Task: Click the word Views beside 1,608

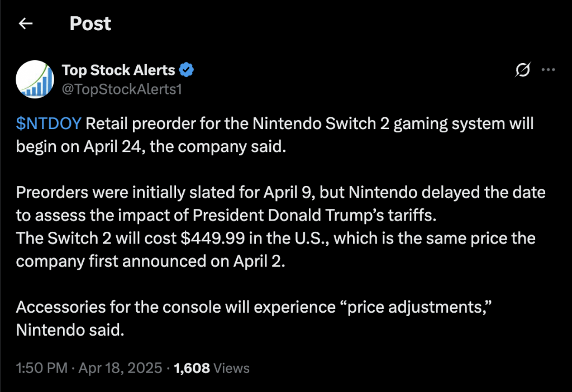Action: (x=231, y=368)
